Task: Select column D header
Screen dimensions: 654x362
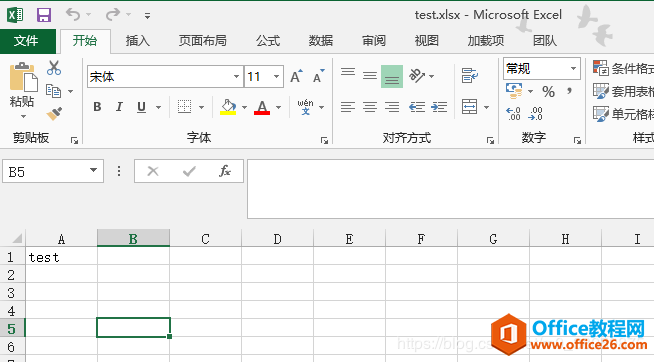Action: click(x=277, y=239)
